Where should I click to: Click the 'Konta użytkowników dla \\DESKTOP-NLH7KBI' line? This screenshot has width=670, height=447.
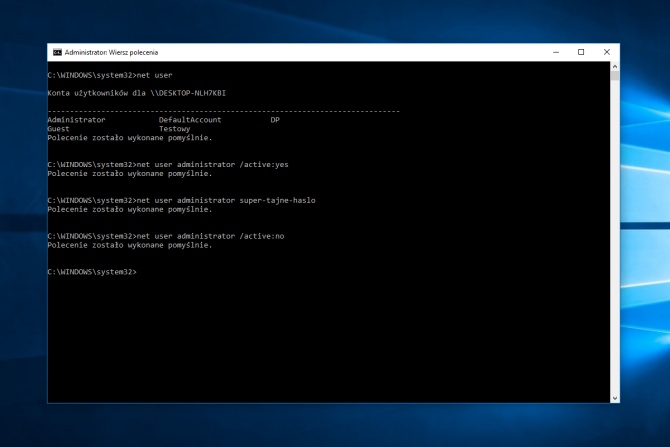[137, 93]
